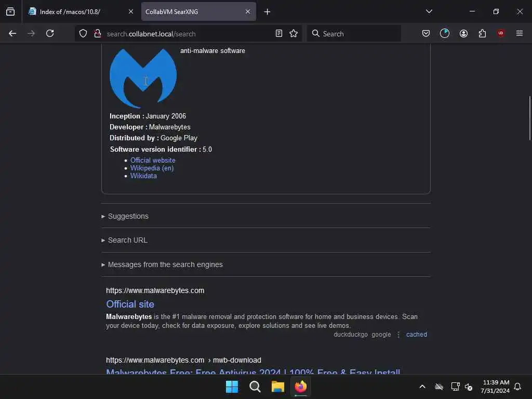Click the google engine label

381,335
